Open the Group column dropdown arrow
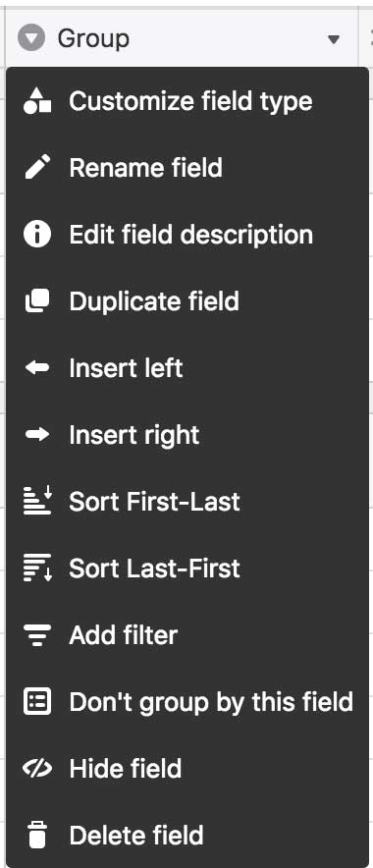This screenshot has height=868, width=373. [x=333, y=39]
